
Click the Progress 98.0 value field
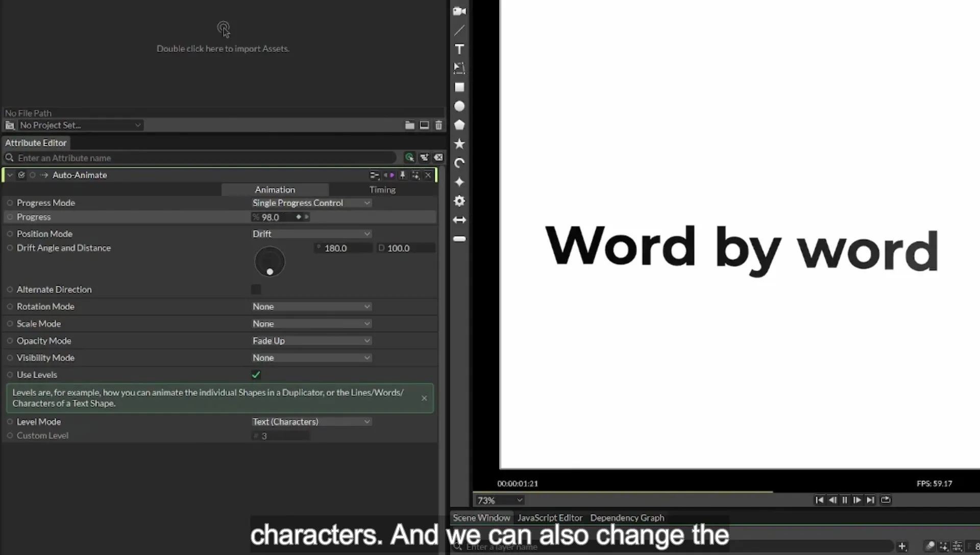(x=280, y=217)
